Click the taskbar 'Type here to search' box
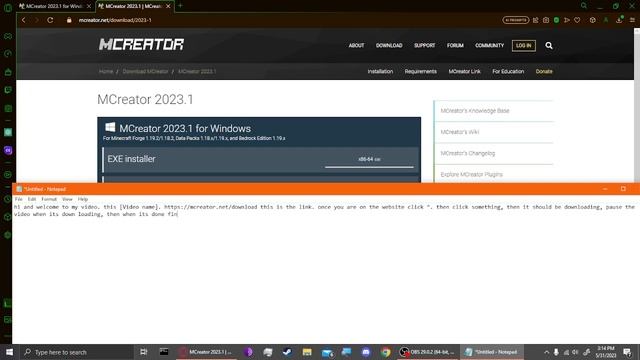Viewport: 640px width, 360px height. [x=77, y=352]
